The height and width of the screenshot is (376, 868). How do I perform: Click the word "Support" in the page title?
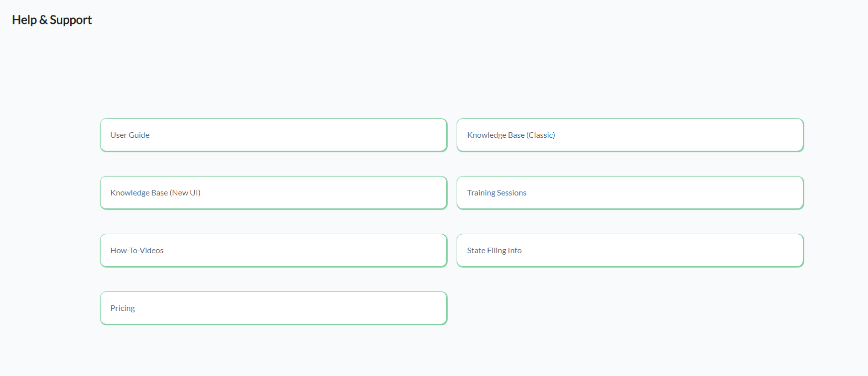coord(71,20)
